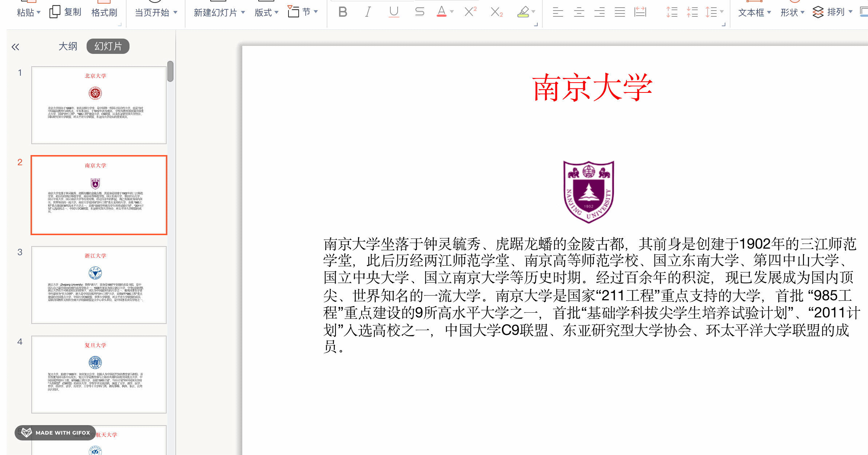This screenshot has height=455, width=868.
Task: Open the 版式 layout dropdown
Action: (276, 12)
